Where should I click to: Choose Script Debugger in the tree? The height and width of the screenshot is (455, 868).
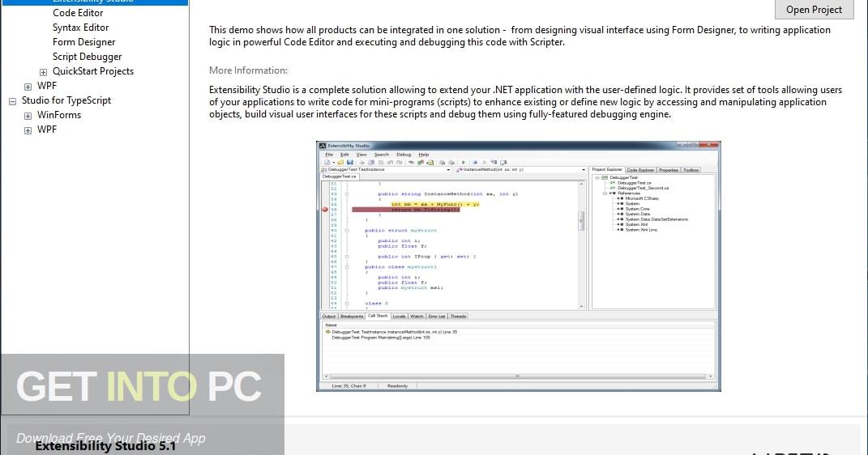tap(88, 57)
